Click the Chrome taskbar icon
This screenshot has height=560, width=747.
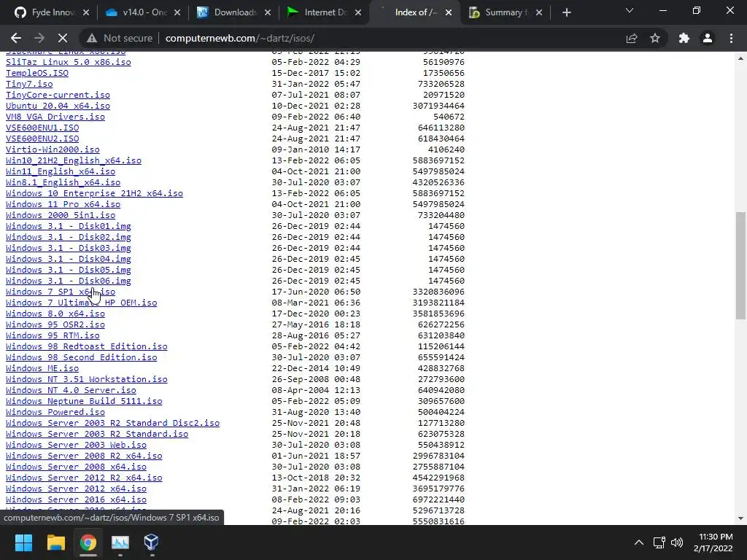(x=88, y=542)
